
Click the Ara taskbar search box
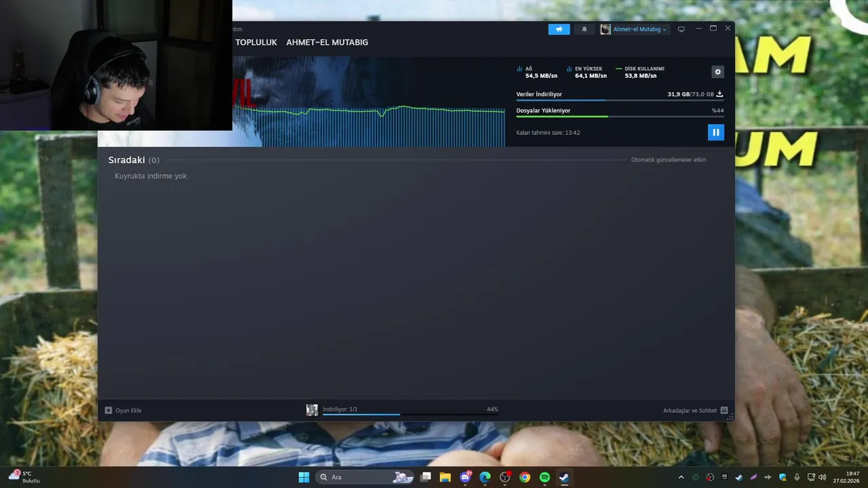(365, 477)
